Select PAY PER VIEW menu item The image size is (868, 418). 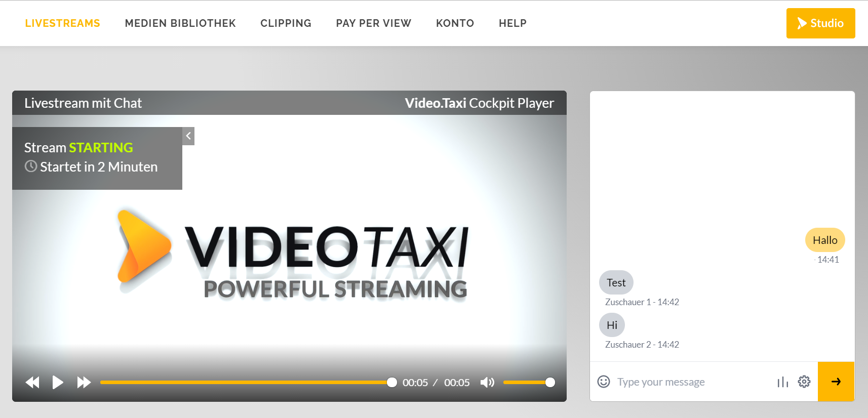pos(373,23)
